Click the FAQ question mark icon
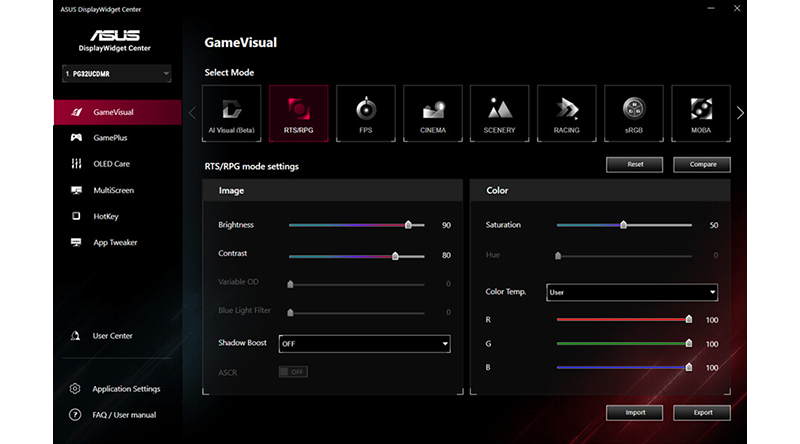This screenshot has width=800, height=444. [75, 414]
